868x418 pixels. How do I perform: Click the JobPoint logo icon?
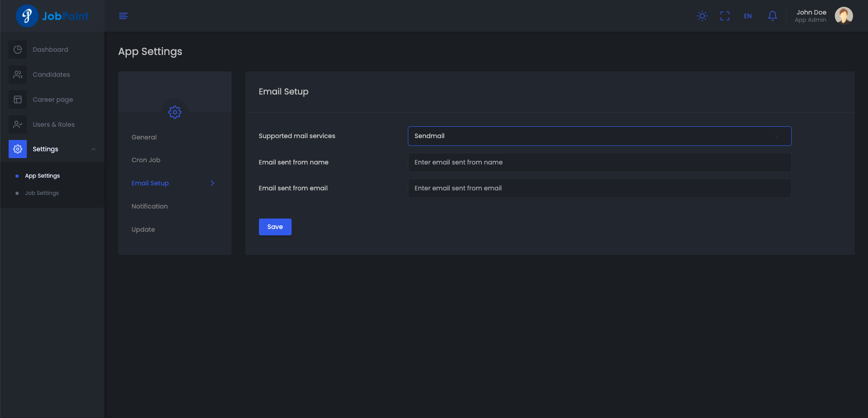tap(27, 16)
